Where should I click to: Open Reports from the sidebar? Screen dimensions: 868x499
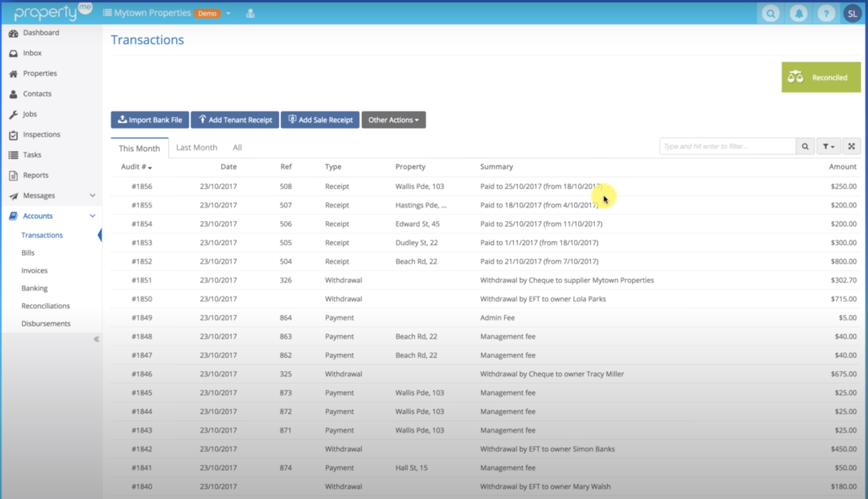35,175
